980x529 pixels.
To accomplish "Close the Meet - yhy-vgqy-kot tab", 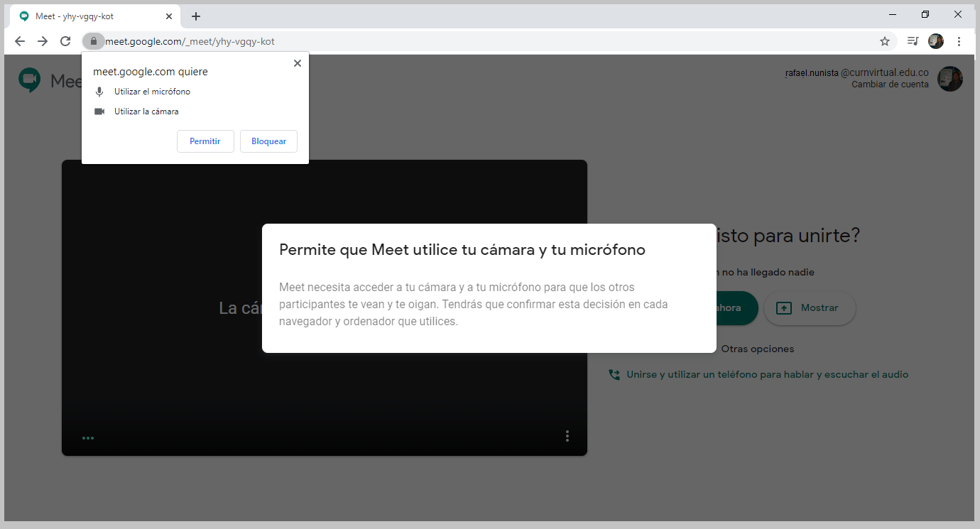I will point(169,16).
